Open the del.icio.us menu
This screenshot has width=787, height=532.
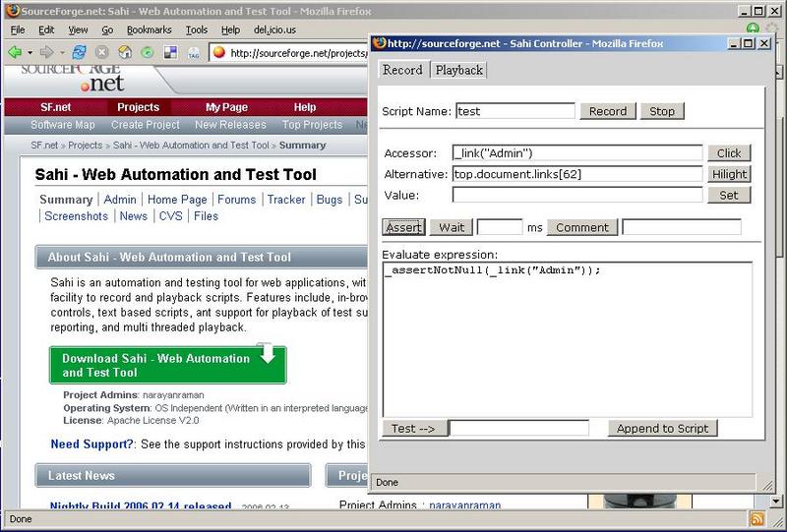(x=274, y=30)
